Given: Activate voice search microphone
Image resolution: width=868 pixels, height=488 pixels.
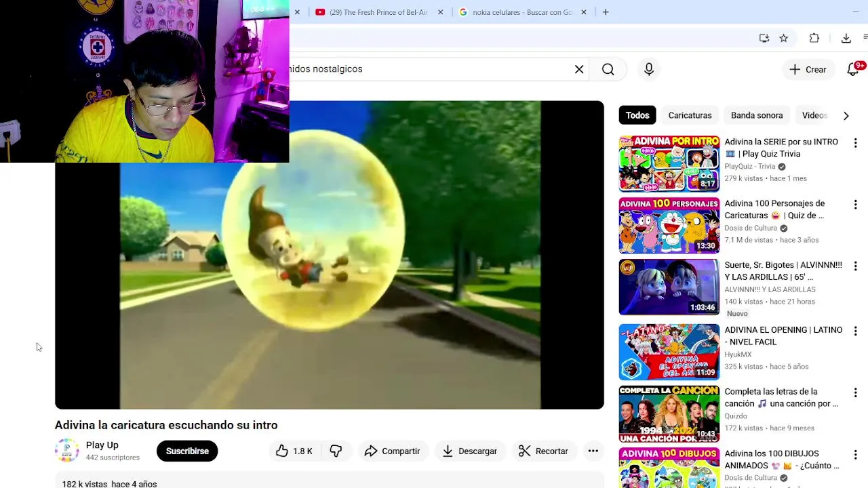Looking at the screenshot, I should (649, 69).
